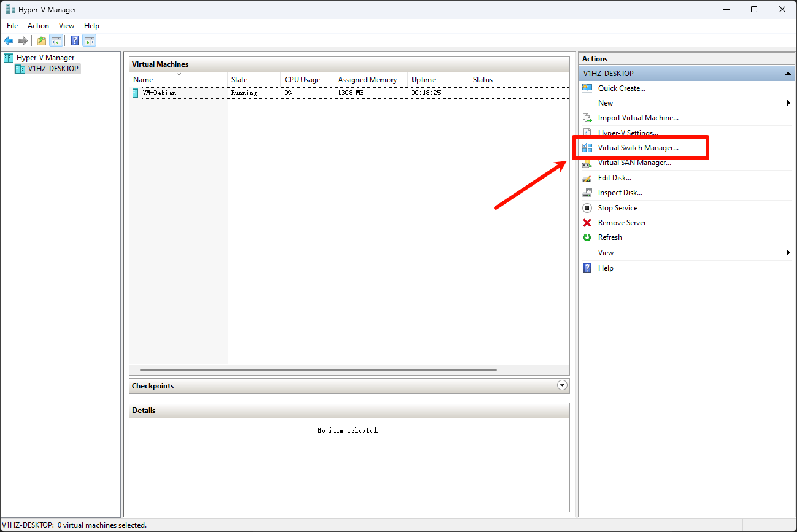Open the File menu

12,26
